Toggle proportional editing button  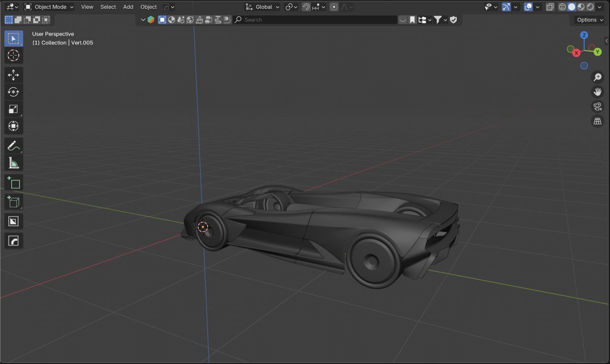(333, 7)
